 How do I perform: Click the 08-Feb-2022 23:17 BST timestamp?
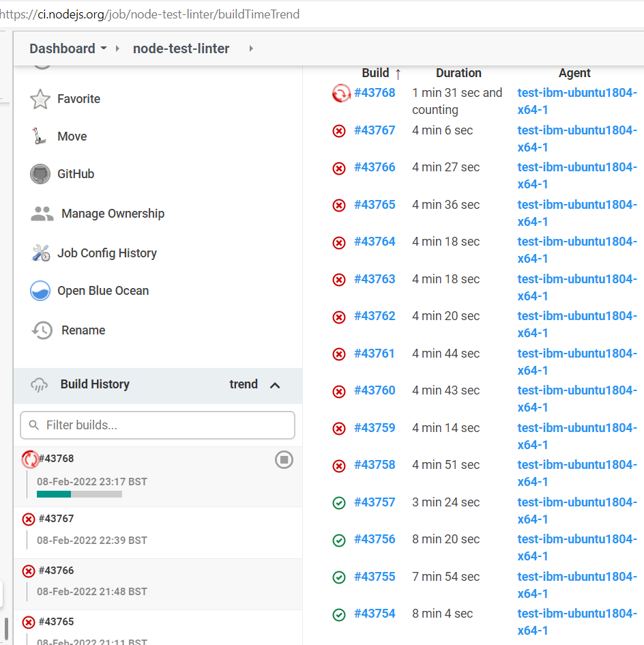point(91,482)
